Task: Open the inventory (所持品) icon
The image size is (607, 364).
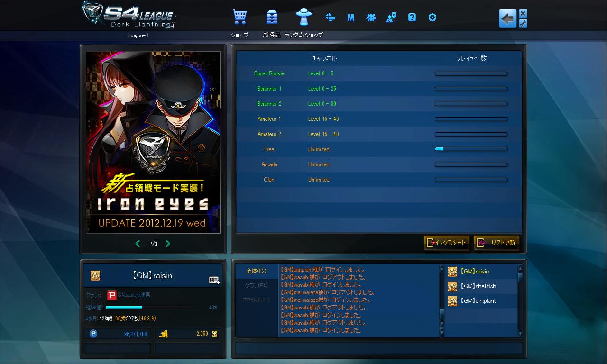Action: (x=272, y=18)
